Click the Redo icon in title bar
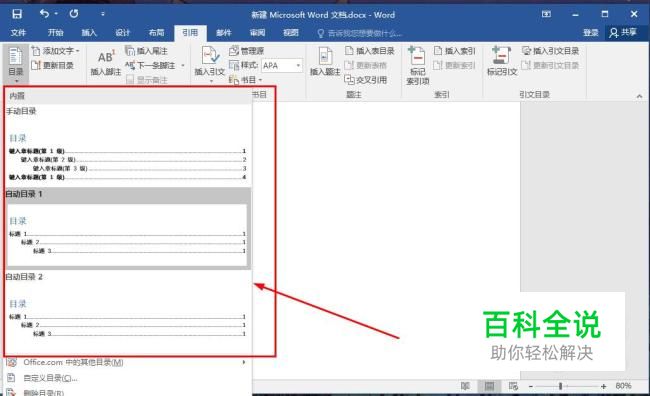The width and height of the screenshot is (650, 396). point(74,14)
